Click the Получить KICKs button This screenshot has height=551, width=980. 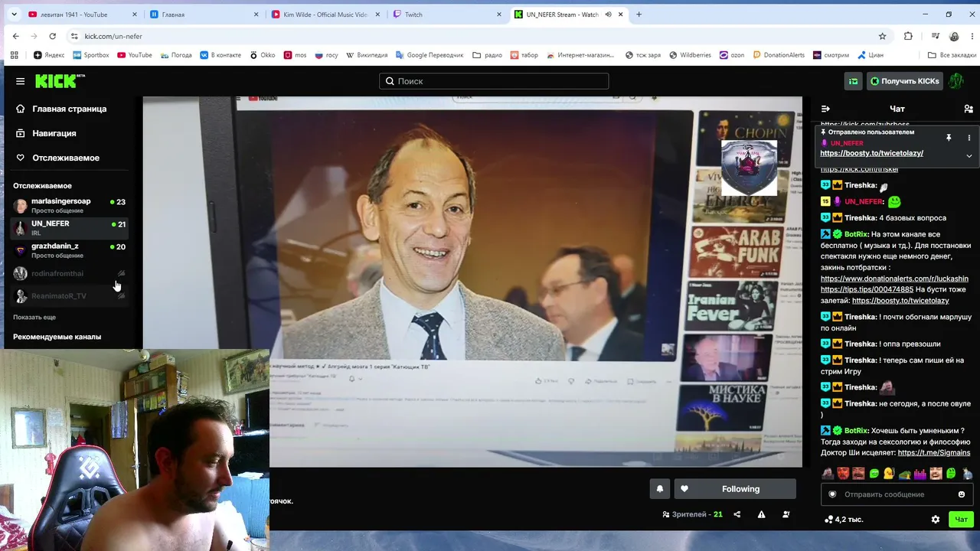tap(904, 81)
